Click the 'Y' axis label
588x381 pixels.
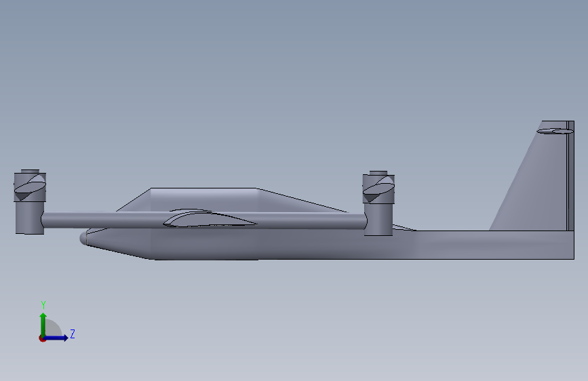(x=43, y=305)
